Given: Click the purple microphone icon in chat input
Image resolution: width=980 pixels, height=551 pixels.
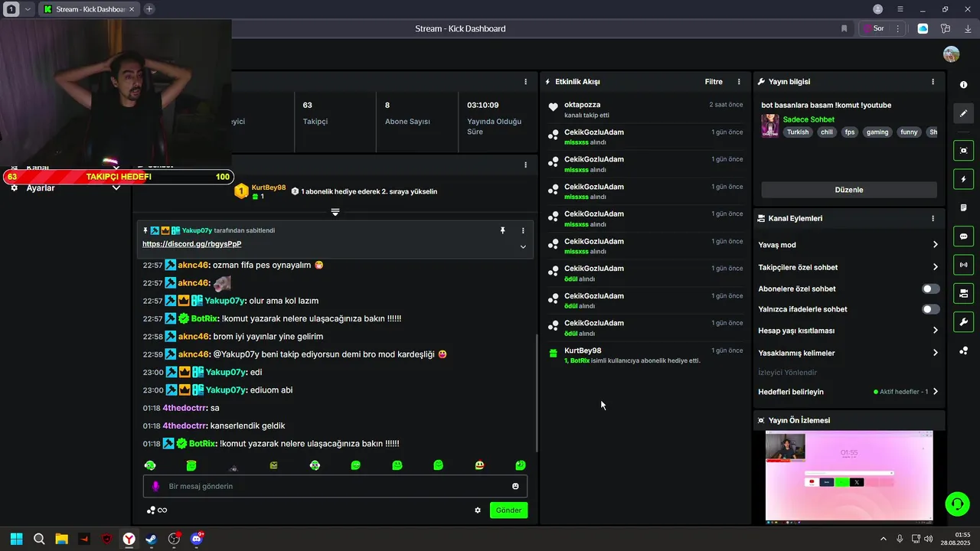Looking at the screenshot, I should point(155,486).
